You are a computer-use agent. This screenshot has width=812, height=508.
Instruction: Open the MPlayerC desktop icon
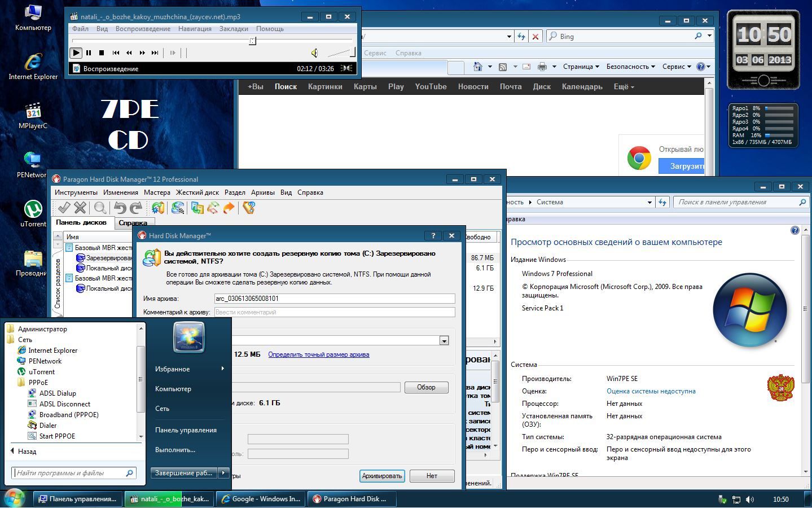[x=33, y=115]
